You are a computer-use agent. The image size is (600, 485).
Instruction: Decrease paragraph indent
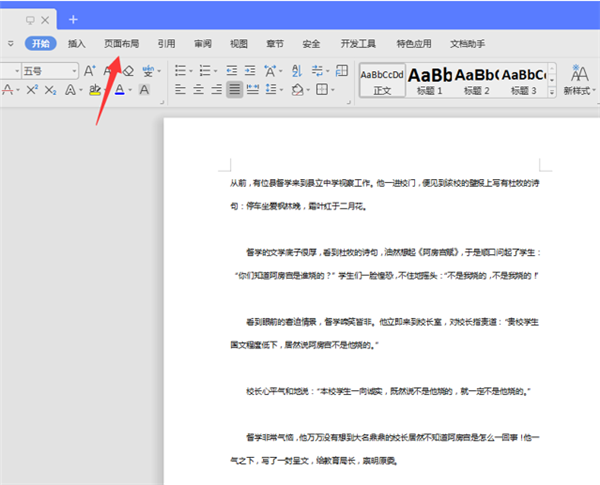click(230, 71)
